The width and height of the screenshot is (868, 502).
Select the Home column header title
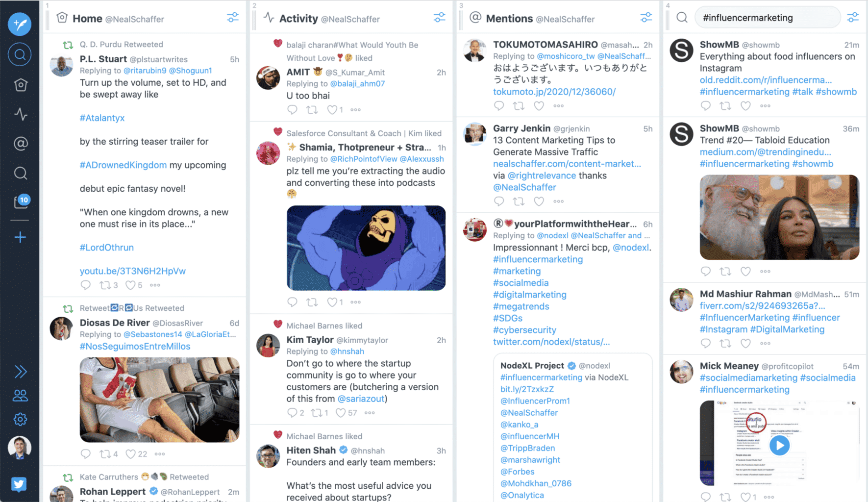[x=87, y=19]
